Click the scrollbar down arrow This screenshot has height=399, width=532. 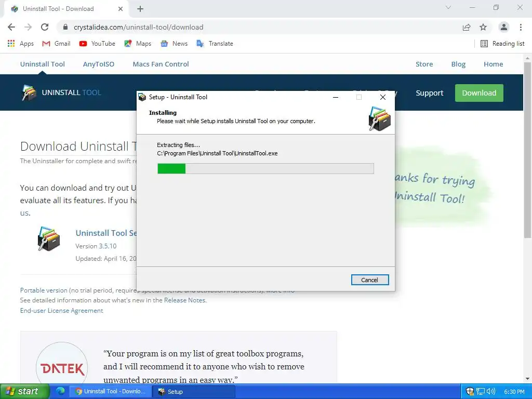(528, 379)
